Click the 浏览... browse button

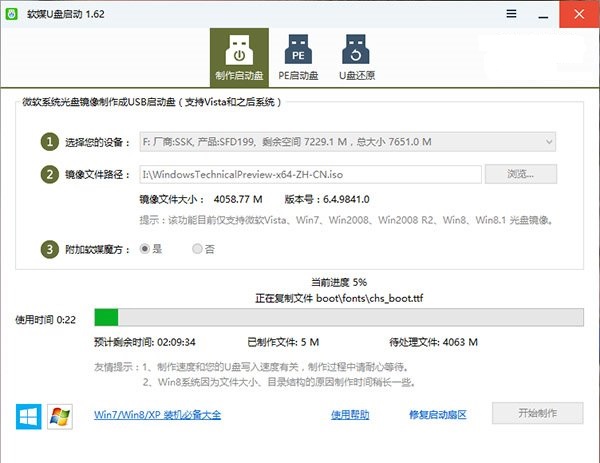521,174
